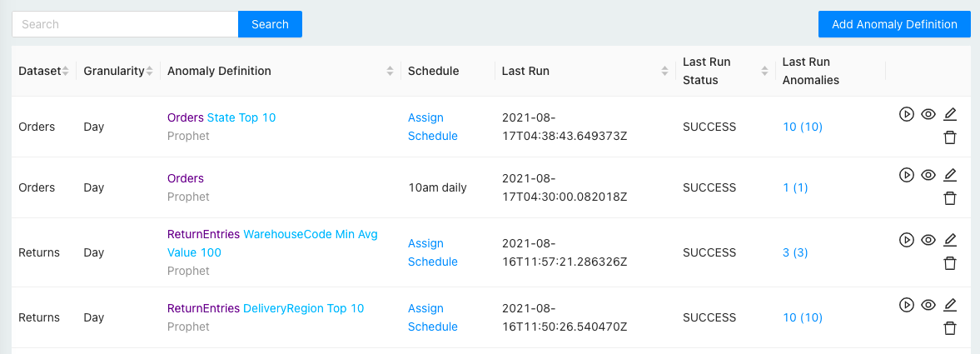
Task: Click Add Anomaly Definition button
Action: point(894,24)
